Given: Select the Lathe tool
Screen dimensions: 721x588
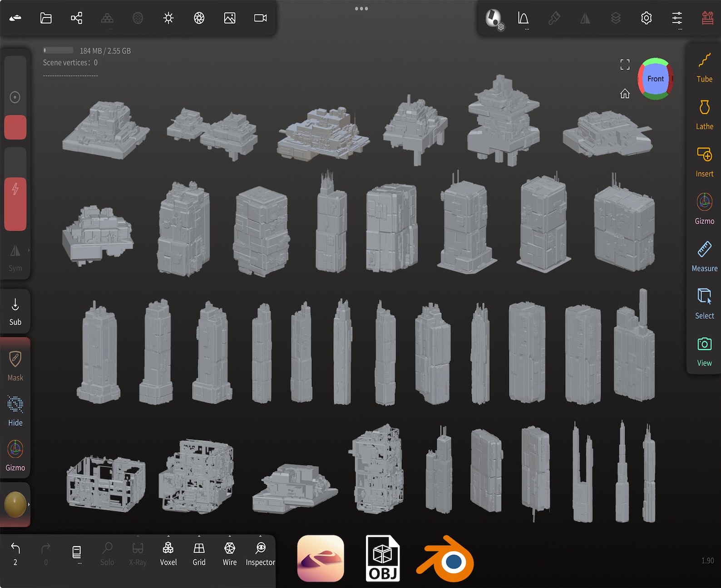Looking at the screenshot, I should (704, 115).
